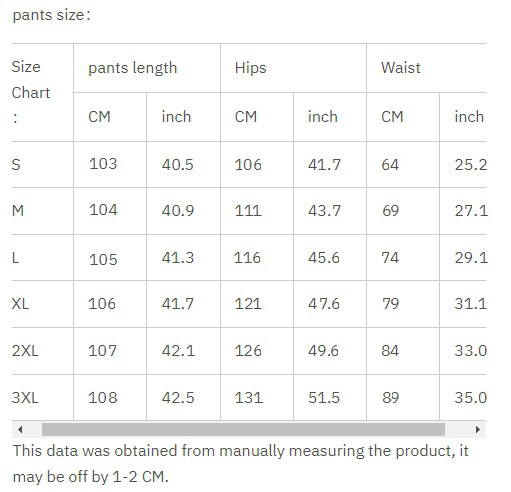Click the 131 hips CM cell

pos(257,397)
